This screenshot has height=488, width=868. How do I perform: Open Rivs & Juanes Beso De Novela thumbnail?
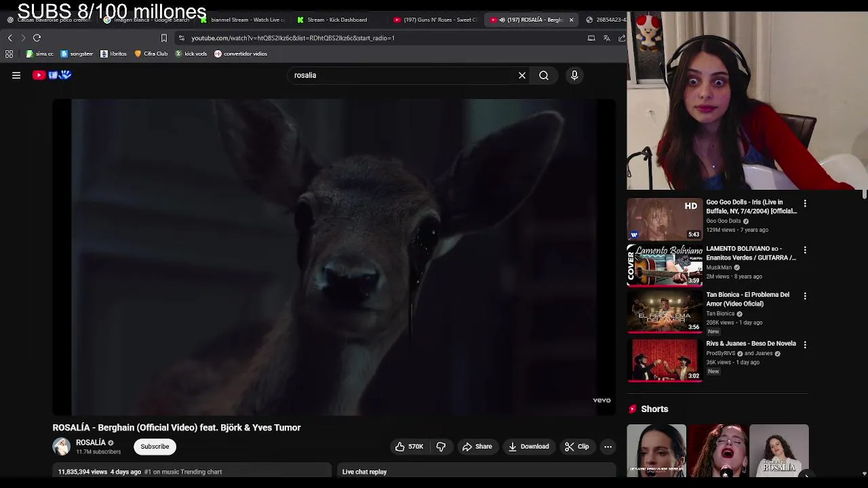[x=665, y=360]
